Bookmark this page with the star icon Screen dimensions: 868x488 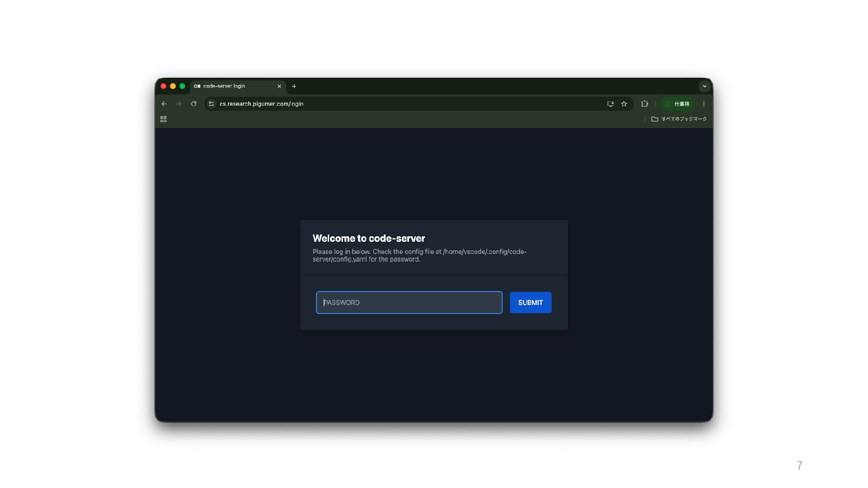(x=624, y=104)
